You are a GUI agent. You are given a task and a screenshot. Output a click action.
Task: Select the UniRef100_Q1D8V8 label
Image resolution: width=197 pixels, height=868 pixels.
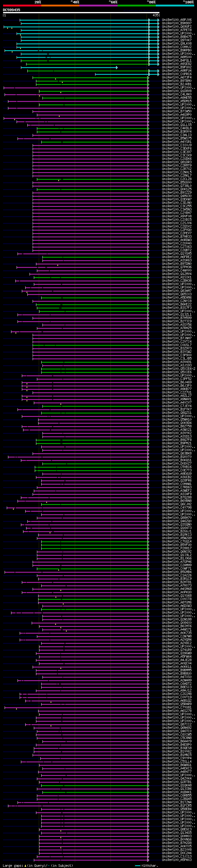pos(176,91)
